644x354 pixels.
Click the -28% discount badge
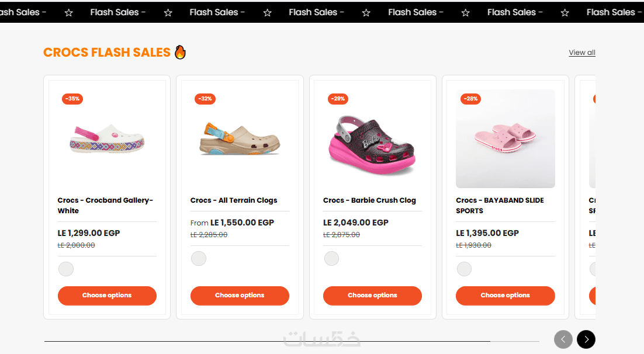coord(470,99)
